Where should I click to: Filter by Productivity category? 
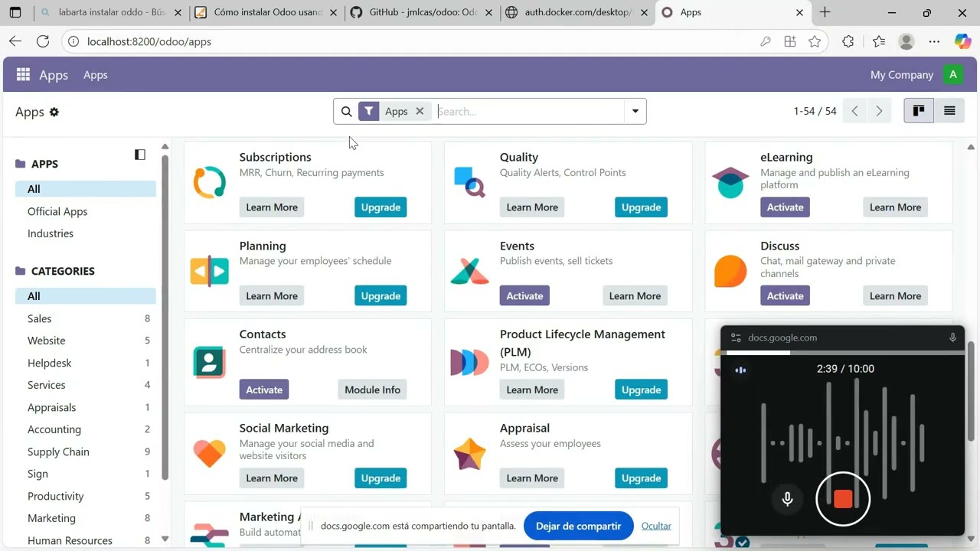[86, 496]
